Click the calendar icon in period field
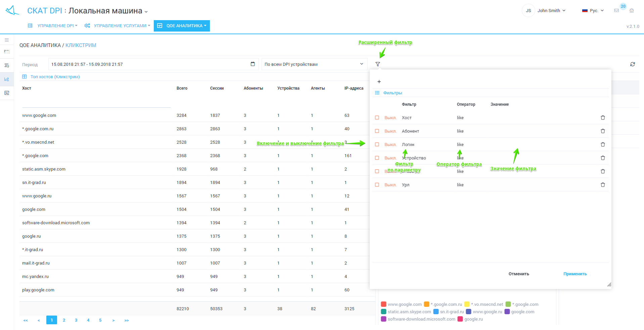 pyautogui.click(x=252, y=64)
